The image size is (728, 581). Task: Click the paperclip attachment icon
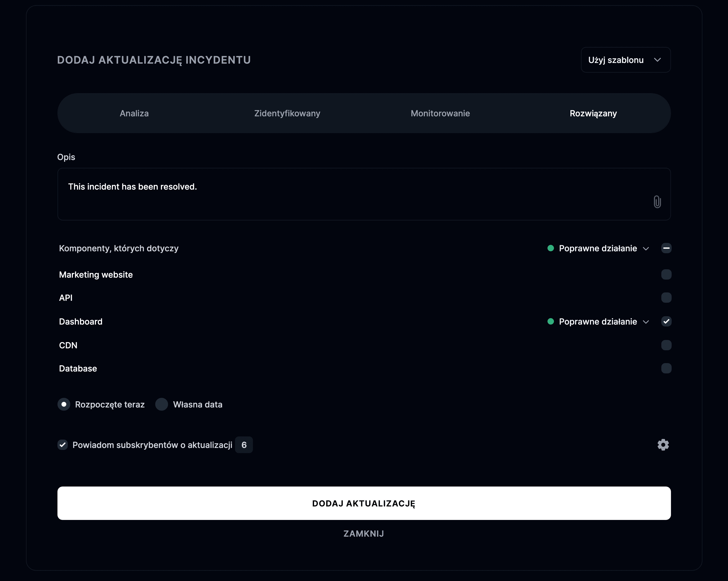(x=657, y=202)
